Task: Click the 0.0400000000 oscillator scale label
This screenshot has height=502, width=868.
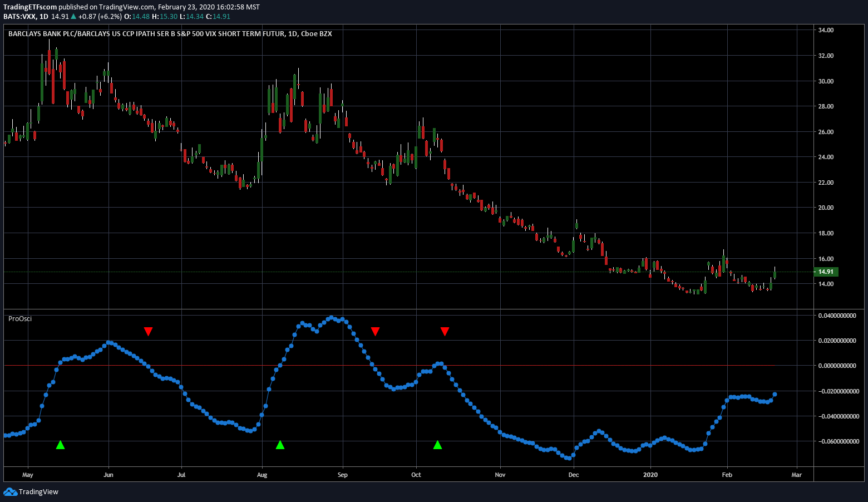Action: point(837,316)
